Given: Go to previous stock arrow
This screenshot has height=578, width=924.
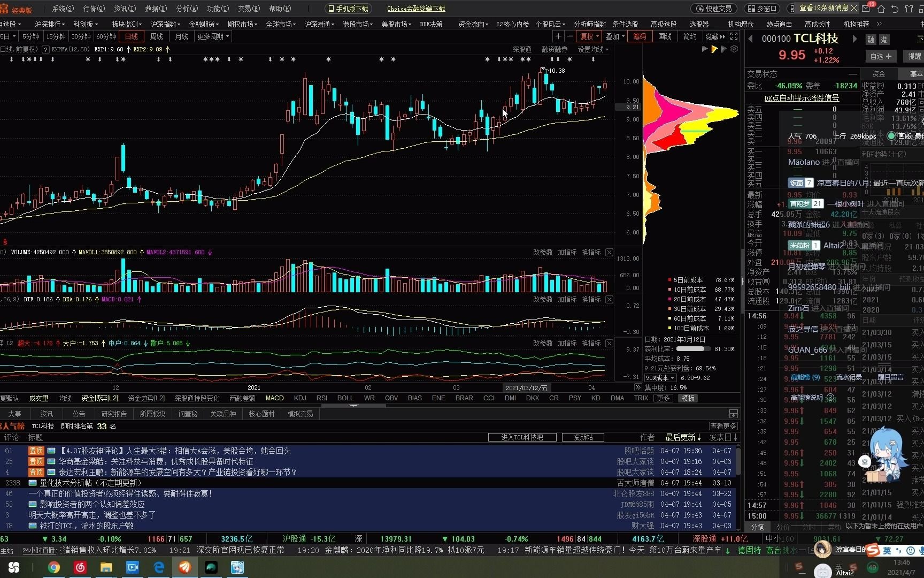Looking at the screenshot, I should (x=750, y=39).
